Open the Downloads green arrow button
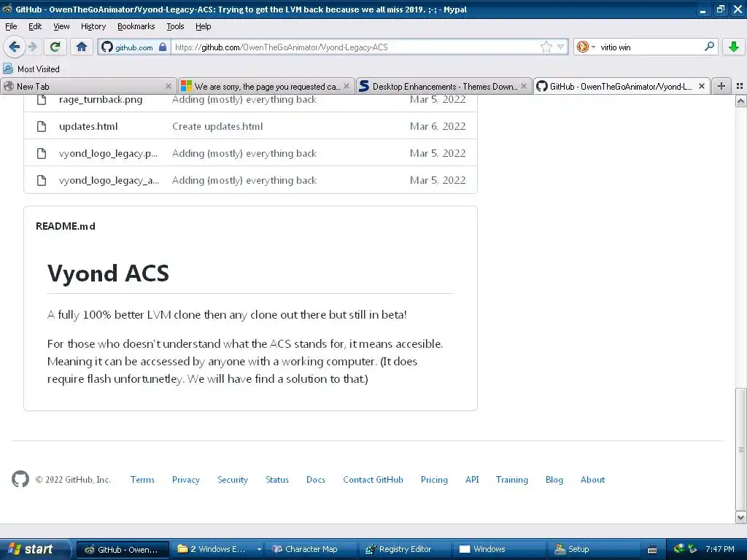Screen dimensions: 747x560 734,47
